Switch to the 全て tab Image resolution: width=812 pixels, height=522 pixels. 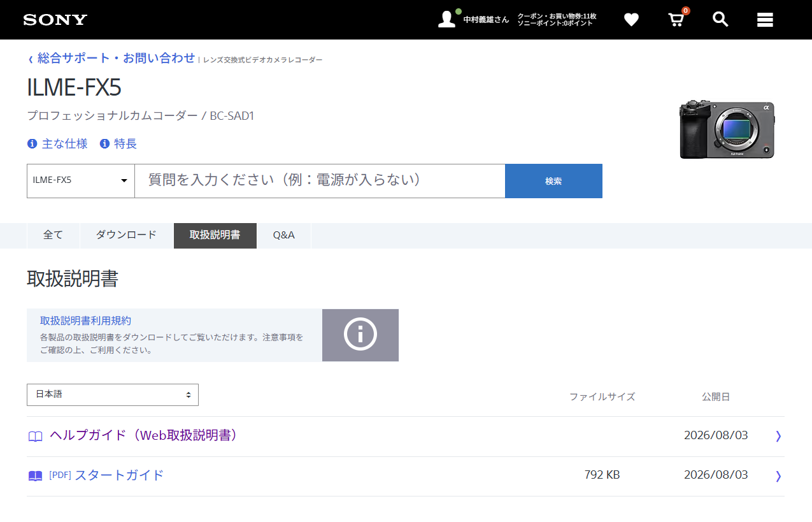[53, 235]
